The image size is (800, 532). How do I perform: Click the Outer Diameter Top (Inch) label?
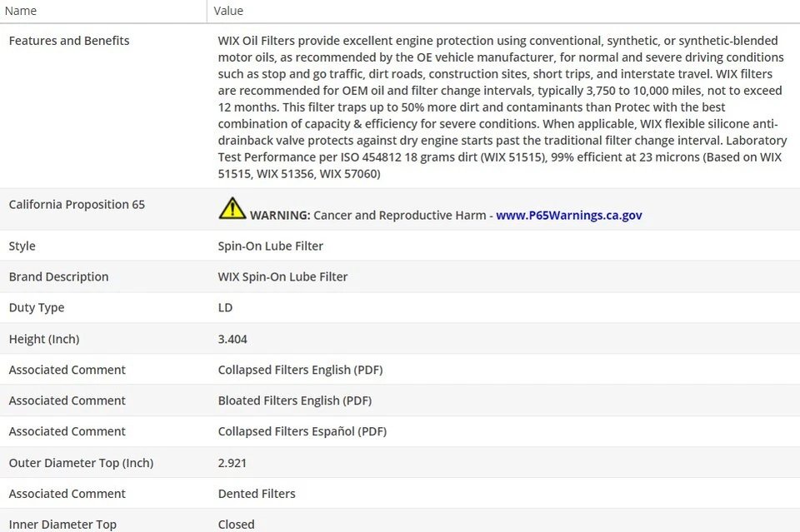[x=81, y=463]
